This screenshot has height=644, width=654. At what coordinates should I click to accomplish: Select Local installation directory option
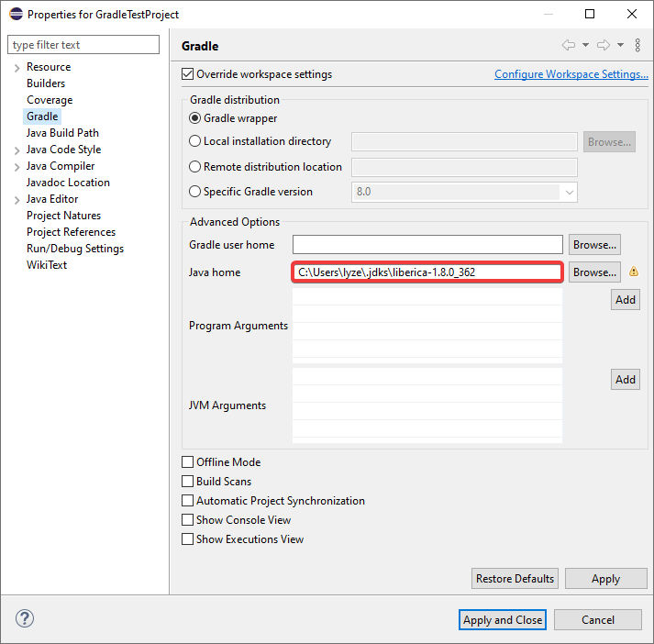click(194, 141)
